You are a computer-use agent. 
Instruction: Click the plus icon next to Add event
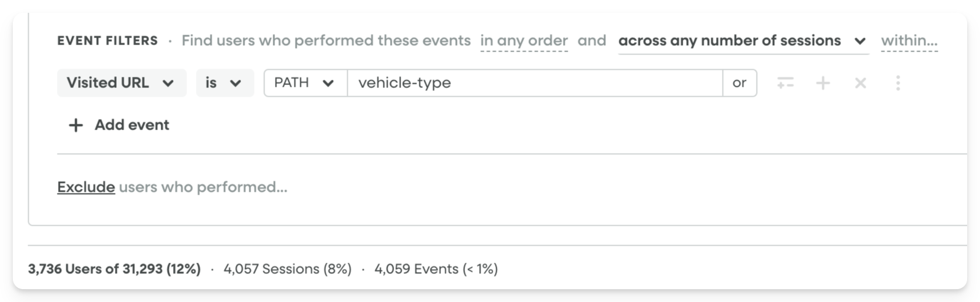point(76,125)
